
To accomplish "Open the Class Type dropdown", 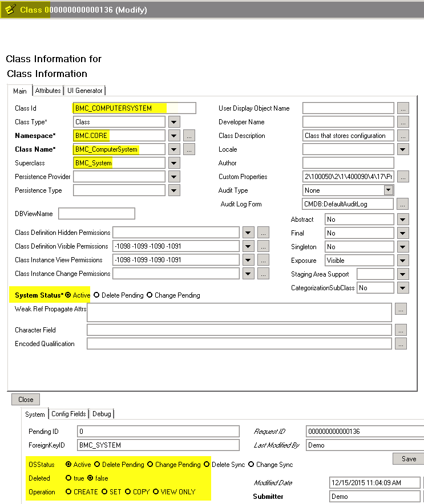I will [173, 122].
